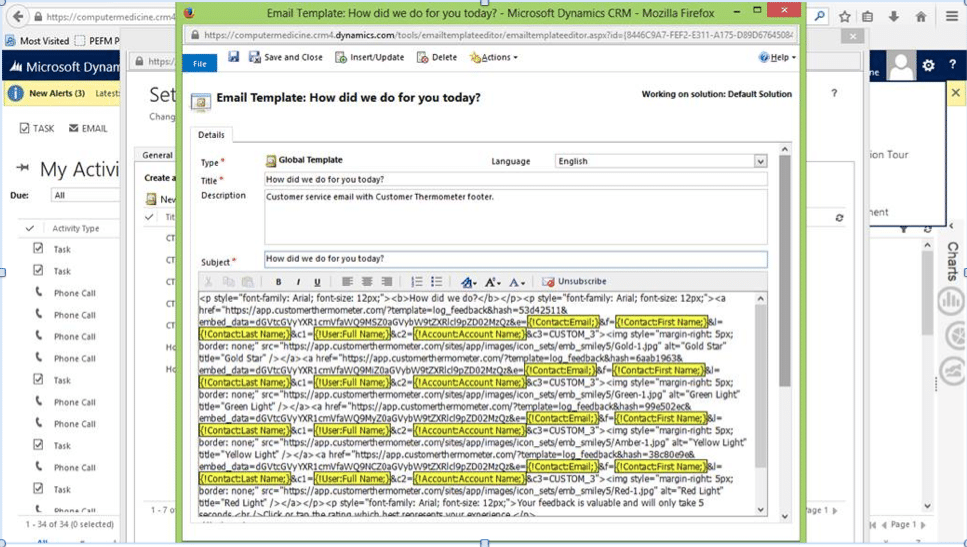This screenshot has width=967, height=547.
Task: Open CRM settings gear icon
Action: pos(928,65)
